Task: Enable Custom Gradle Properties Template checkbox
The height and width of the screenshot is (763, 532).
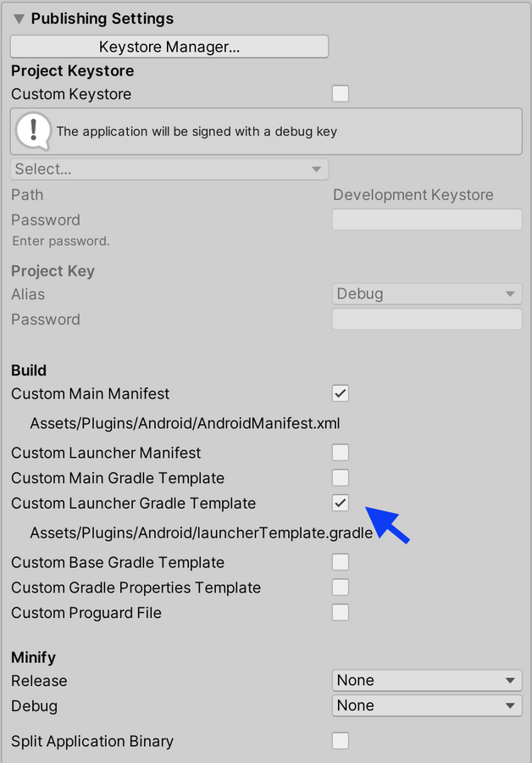Action: click(x=341, y=588)
